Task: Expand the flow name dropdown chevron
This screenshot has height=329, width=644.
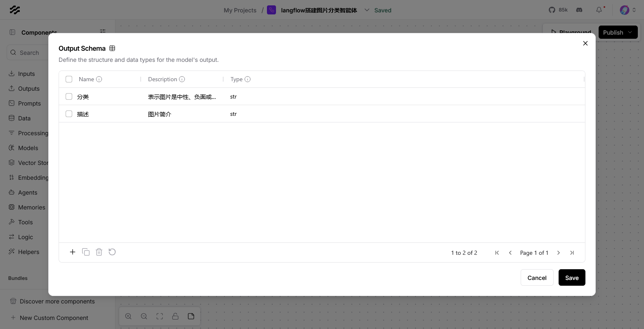Action: click(367, 10)
